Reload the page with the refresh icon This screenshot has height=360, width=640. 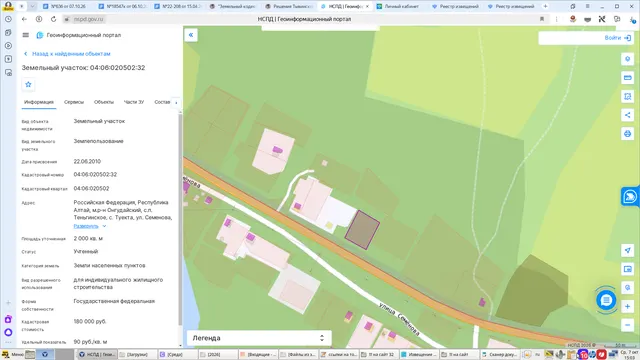pos(53,19)
